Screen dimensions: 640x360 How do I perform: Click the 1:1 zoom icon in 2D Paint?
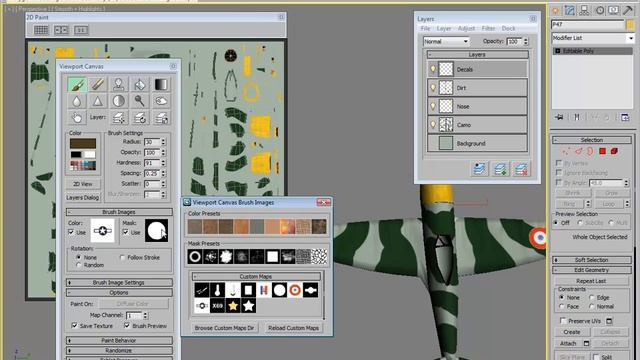pyautogui.click(x=81, y=30)
